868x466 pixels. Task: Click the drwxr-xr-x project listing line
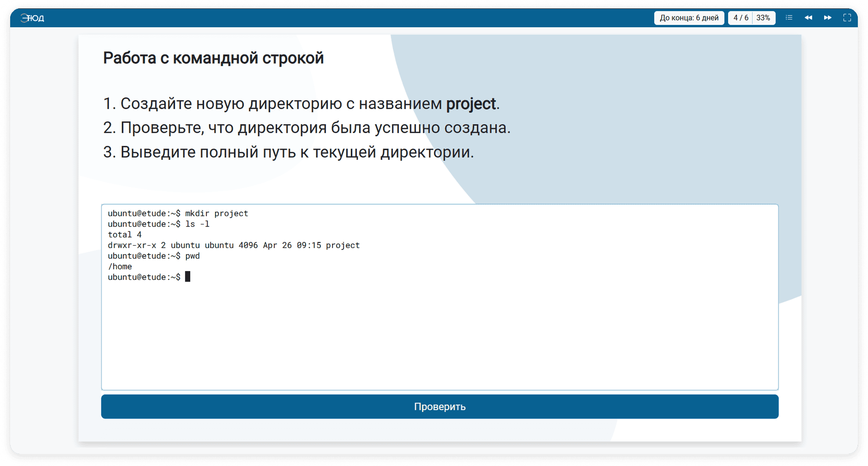click(x=234, y=245)
